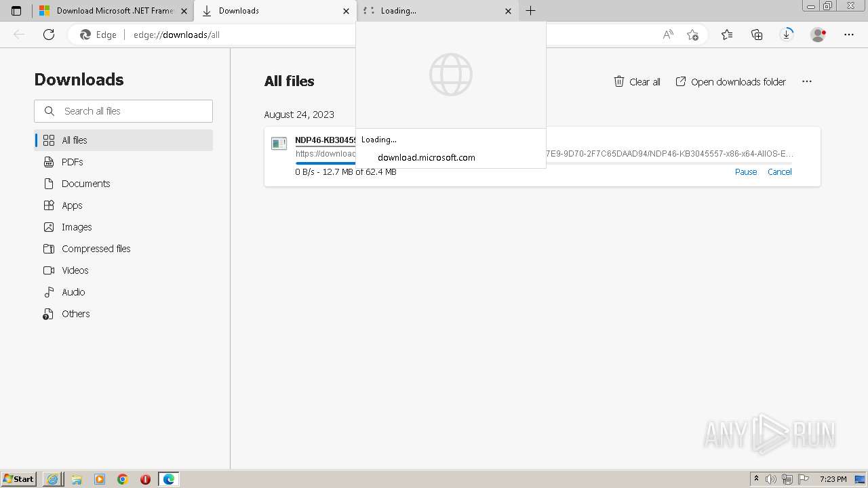The width and height of the screenshot is (868, 488).
Task: Launch Internet Explorer from taskbar
Action: pos(53,479)
